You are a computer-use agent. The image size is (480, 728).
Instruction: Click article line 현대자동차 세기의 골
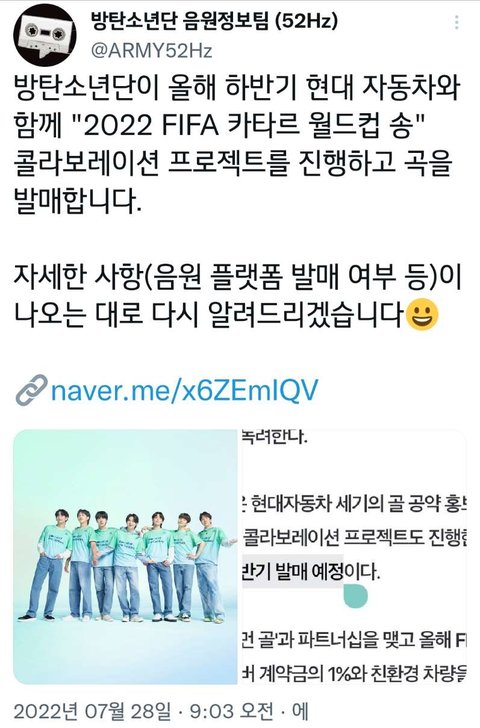(354, 505)
